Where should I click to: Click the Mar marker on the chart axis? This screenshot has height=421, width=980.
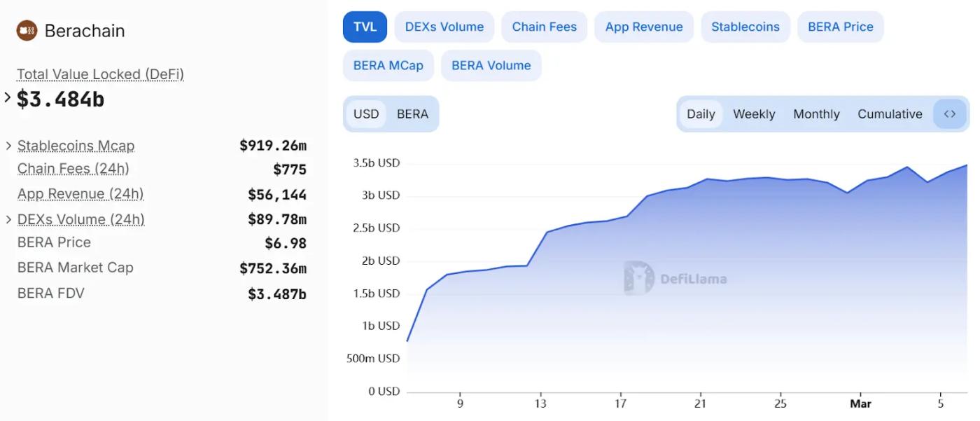[x=860, y=403]
